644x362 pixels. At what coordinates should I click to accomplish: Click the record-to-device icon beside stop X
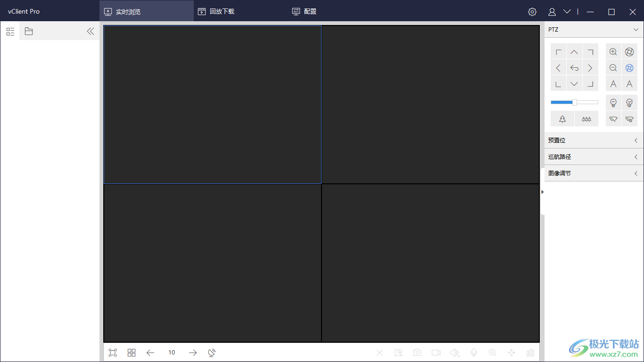pos(398,353)
